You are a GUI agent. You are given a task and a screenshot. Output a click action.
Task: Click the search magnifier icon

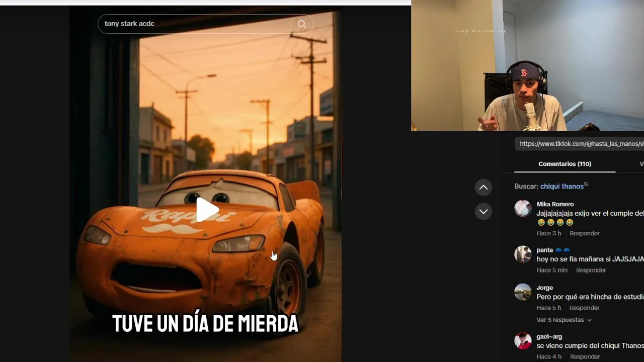point(302,24)
